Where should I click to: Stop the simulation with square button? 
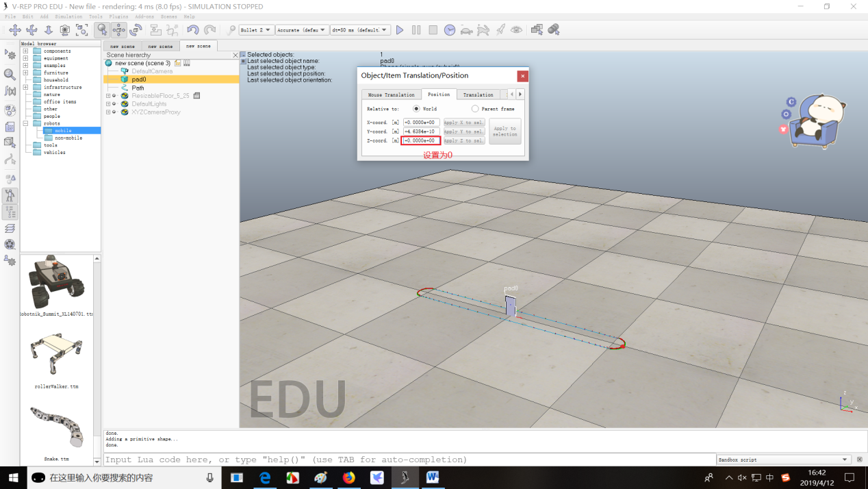point(433,30)
